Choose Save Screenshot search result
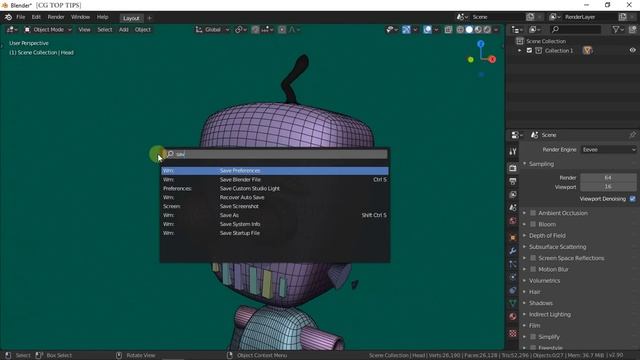The image size is (640, 360). click(275, 206)
